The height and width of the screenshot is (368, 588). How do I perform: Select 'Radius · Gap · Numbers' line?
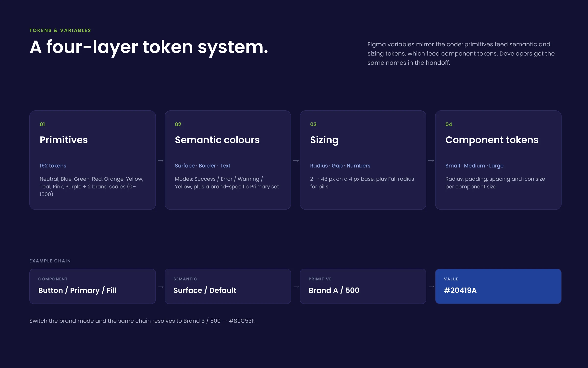(x=340, y=166)
